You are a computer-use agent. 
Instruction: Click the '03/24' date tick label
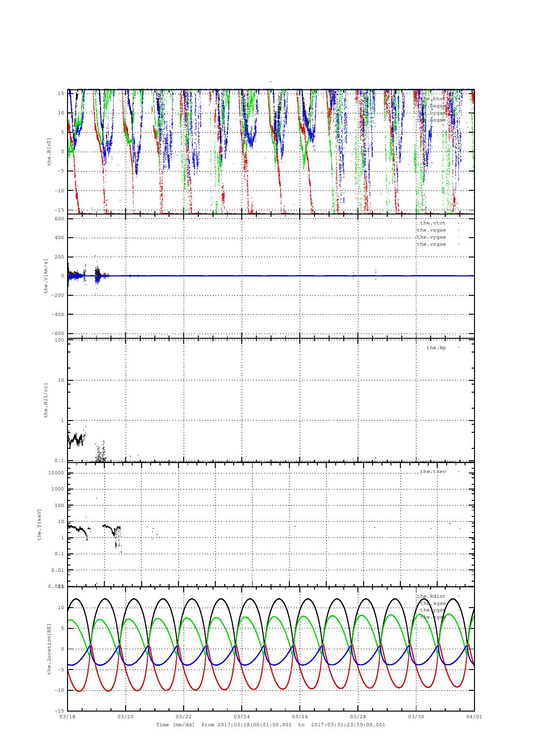point(242,717)
